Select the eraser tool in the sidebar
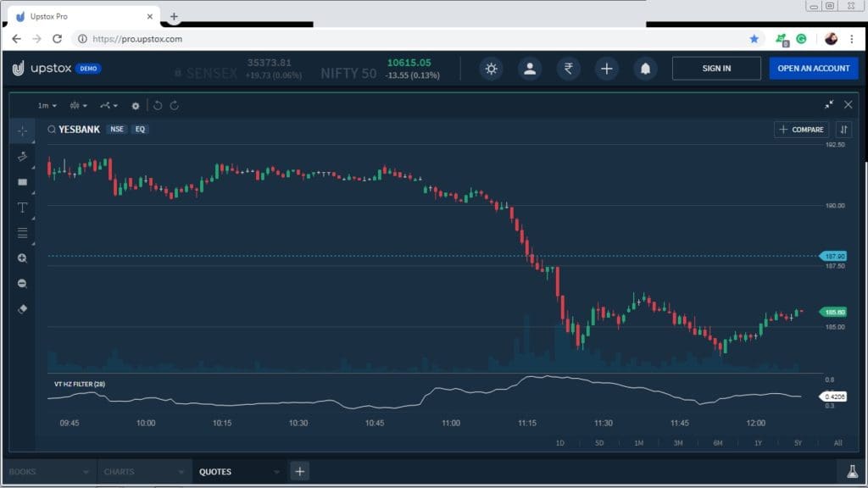The height and width of the screenshot is (488, 868). coord(22,309)
